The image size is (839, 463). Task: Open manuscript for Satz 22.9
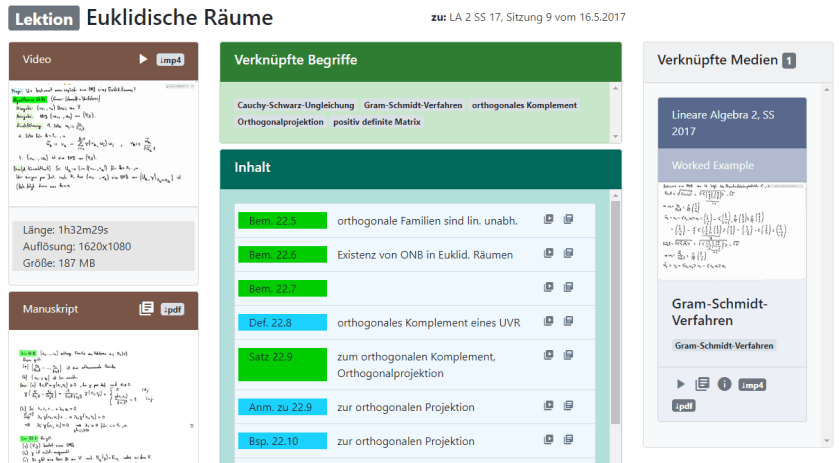click(x=568, y=357)
